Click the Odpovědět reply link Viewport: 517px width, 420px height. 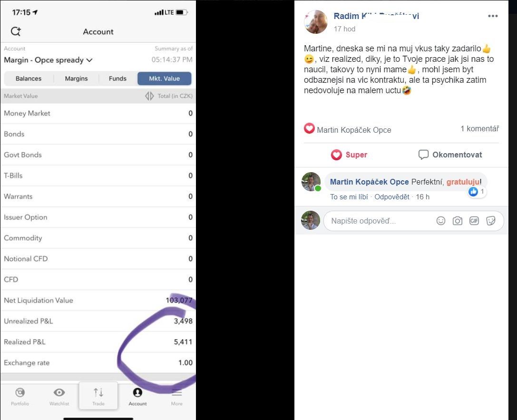(x=392, y=197)
